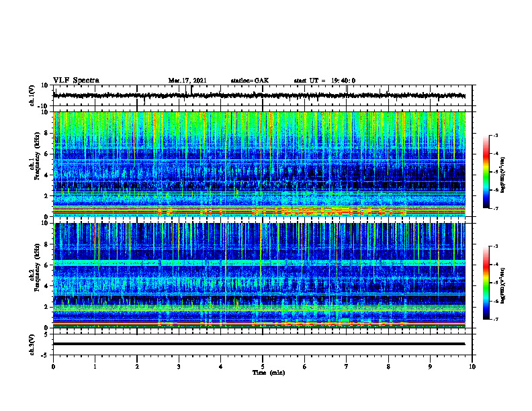Click time axis tick label "4"
The width and height of the screenshot is (532, 411).
[221, 367]
